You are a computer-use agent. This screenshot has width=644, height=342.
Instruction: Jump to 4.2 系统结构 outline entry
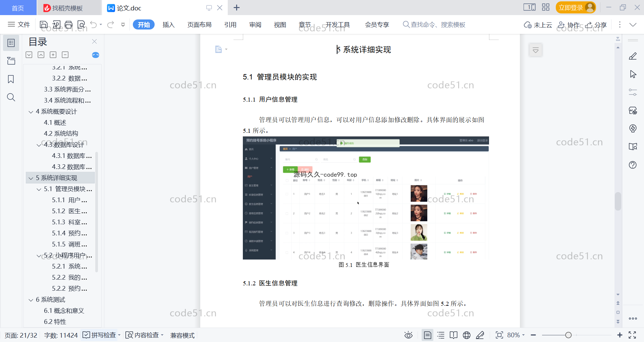pyautogui.click(x=61, y=133)
